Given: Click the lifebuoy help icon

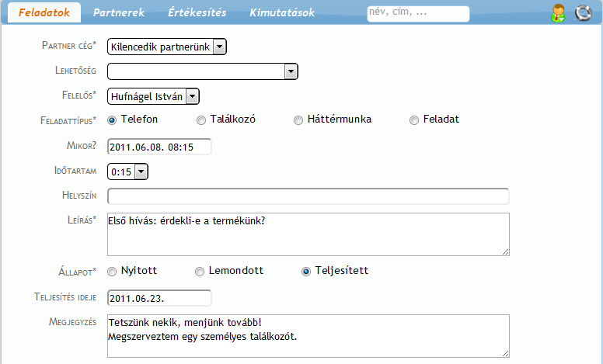Looking at the screenshot, I should [x=583, y=13].
